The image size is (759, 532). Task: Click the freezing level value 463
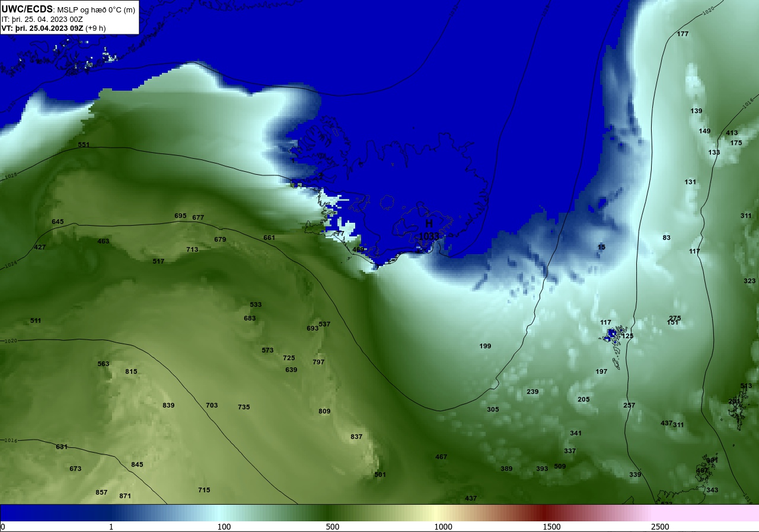(103, 241)
